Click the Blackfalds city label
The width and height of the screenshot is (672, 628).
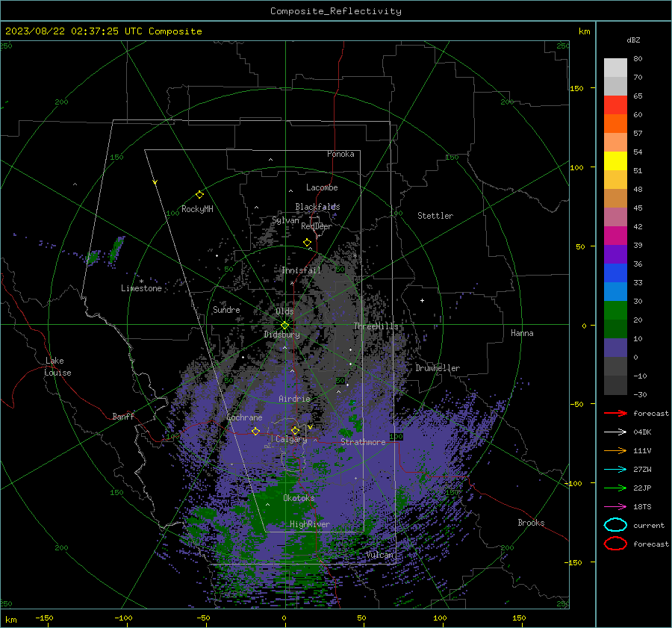(x=317, y=207)
